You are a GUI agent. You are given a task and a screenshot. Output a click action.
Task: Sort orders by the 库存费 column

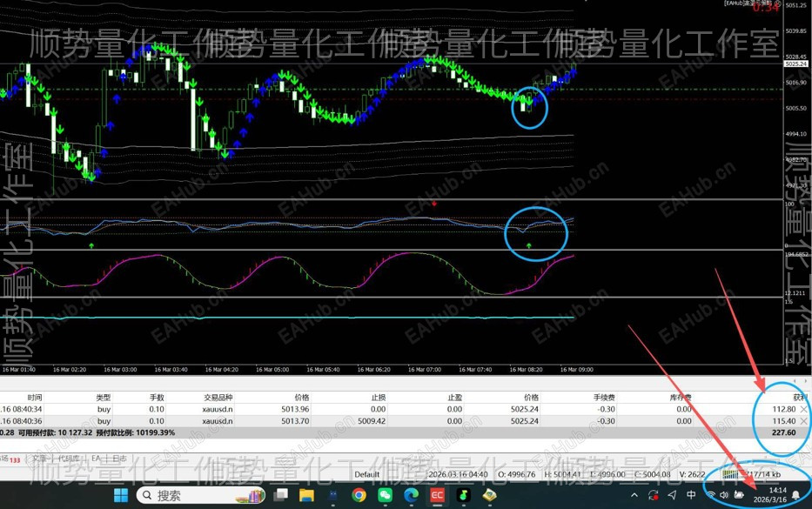click(x=681, y=397)
